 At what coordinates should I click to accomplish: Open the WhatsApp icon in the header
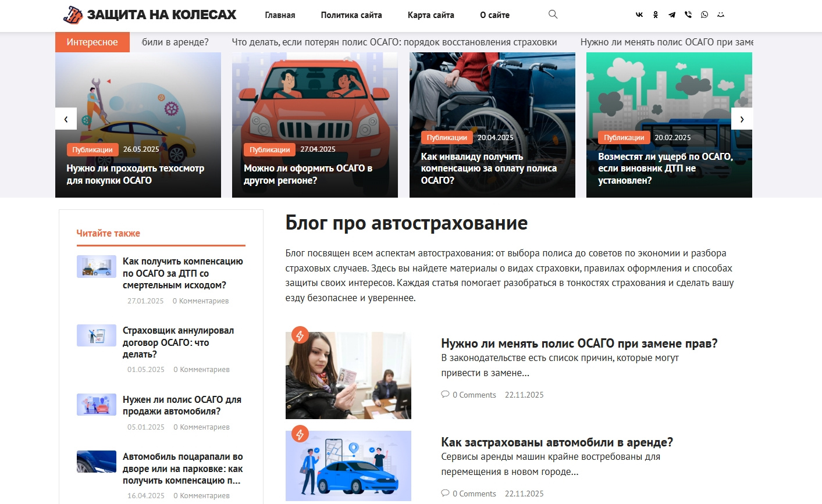pyautogui.click(x=704, y=15)
